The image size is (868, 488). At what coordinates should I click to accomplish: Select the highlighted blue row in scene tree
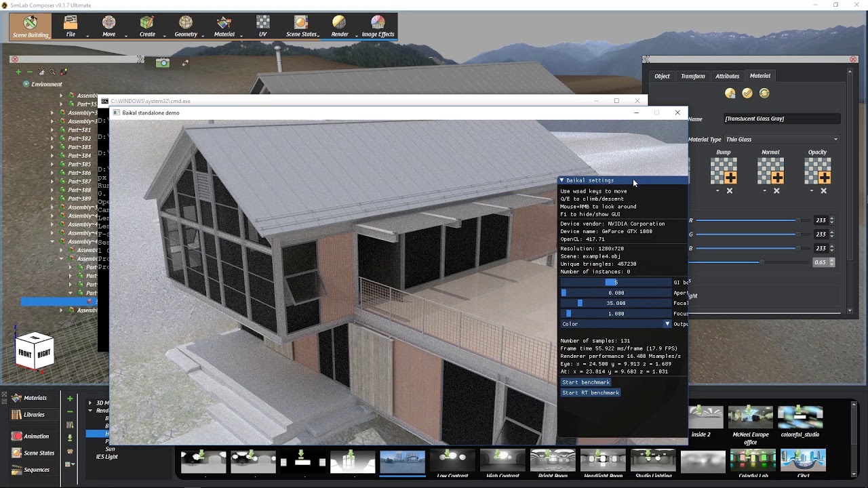[59, 302]
